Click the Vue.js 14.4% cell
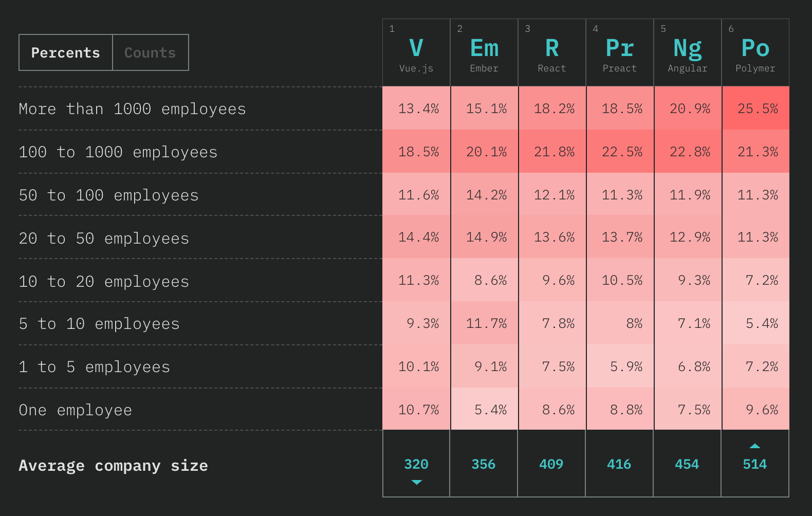This screenshot has width=812, height=516. 416,237
